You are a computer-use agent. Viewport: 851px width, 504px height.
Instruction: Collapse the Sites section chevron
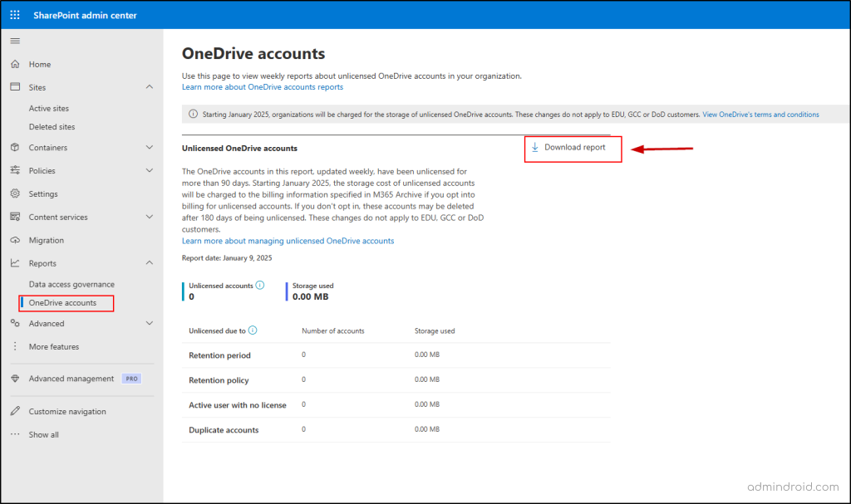click(x=150, y=87)
